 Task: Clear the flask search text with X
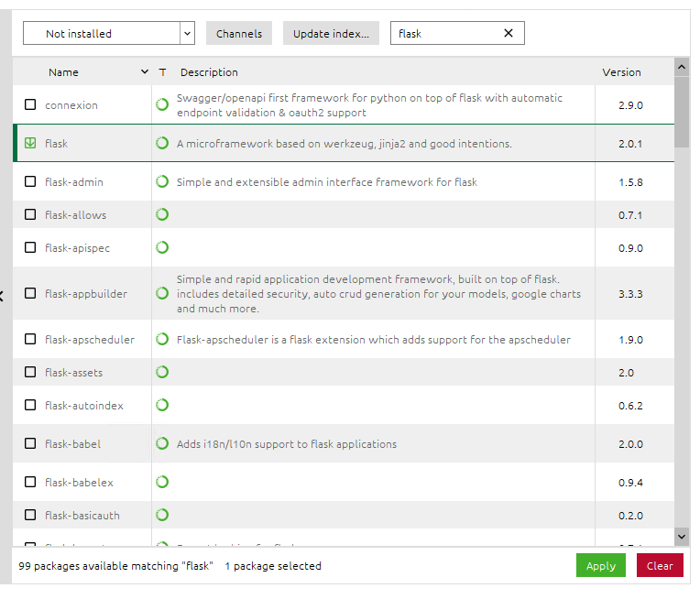click(508, 33)
